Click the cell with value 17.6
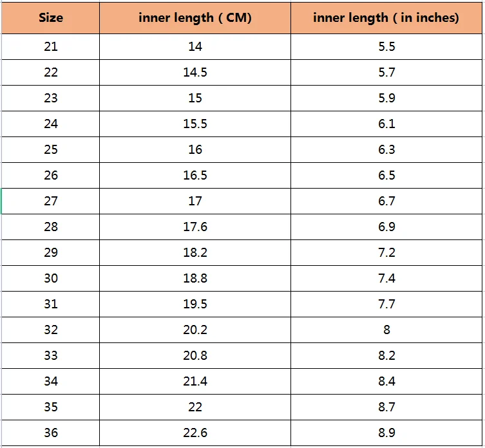The height and width of the screenshot is (448, 485). (x=195, y=227)
